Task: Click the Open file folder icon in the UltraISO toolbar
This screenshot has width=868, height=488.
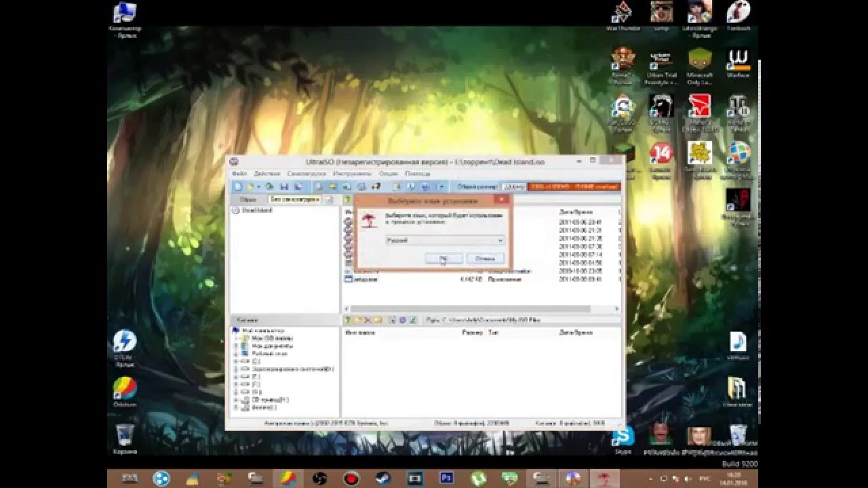Action: [x=250, y=186]
